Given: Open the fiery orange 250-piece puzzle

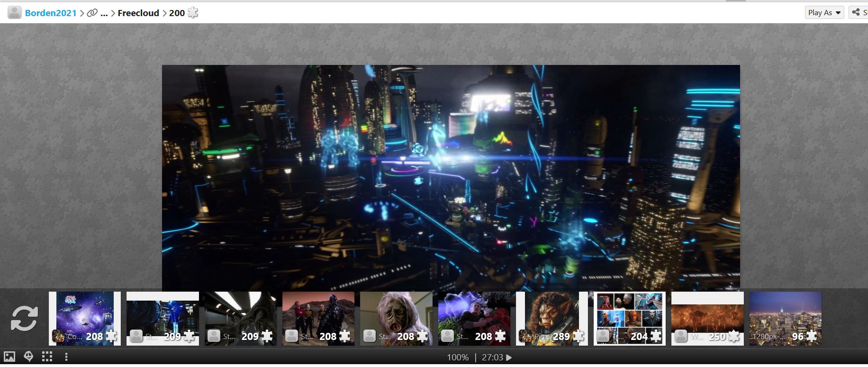Looking at the screenshot, I should pos(707,318).
